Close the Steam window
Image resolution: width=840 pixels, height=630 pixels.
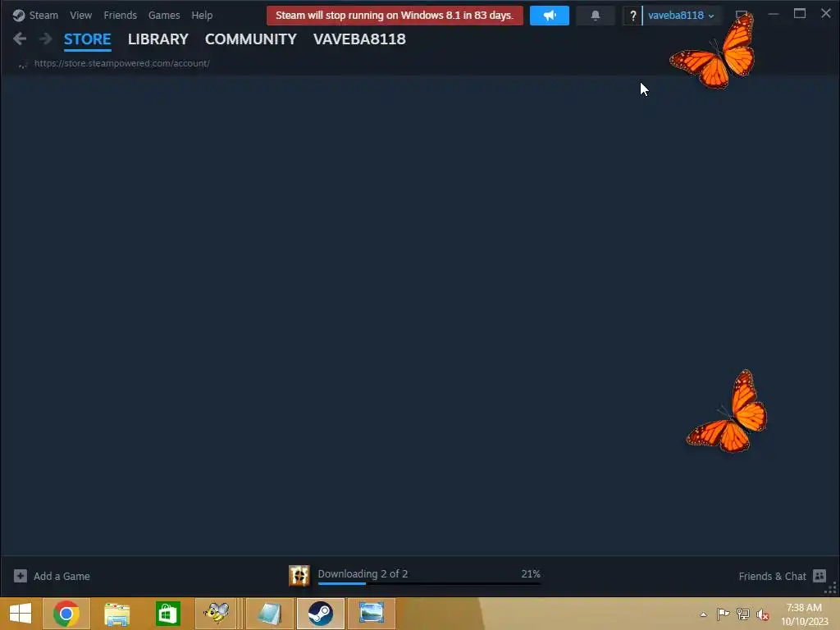click(x=825, y=13)
